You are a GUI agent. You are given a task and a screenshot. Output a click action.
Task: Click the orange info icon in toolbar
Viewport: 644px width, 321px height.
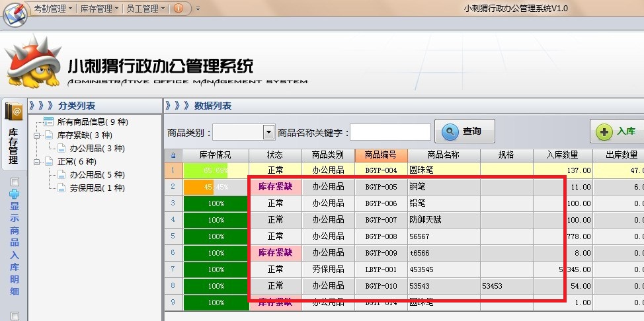178,9
